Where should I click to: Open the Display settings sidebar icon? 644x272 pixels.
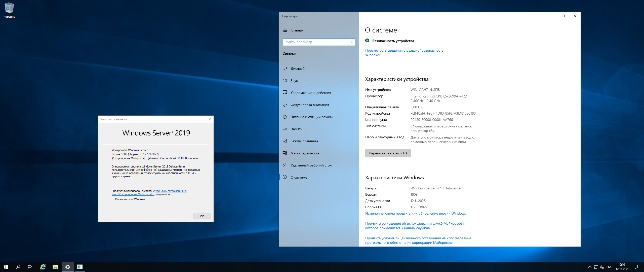tap(285, 68)
